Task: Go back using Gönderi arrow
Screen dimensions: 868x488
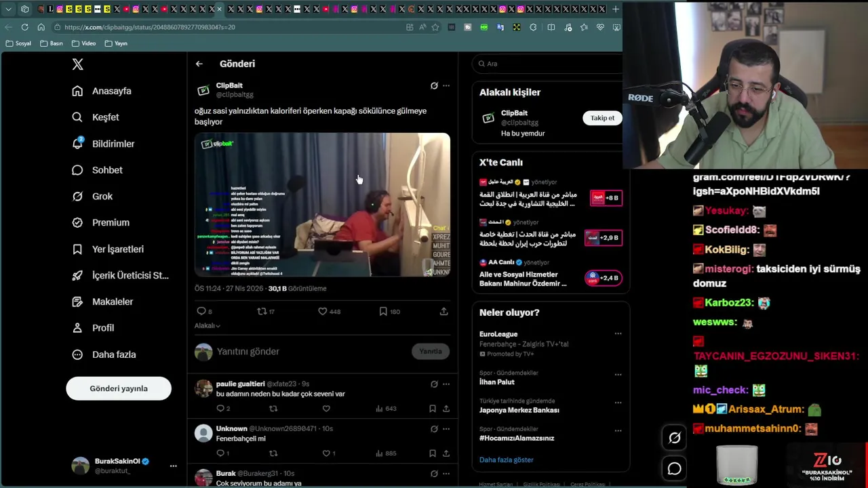Action: (199, 64)
